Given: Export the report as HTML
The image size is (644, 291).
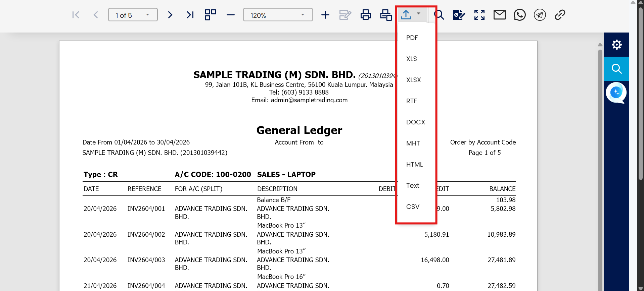Looking at the screenshot, I should pyautogui.click(x=416, y=164).
